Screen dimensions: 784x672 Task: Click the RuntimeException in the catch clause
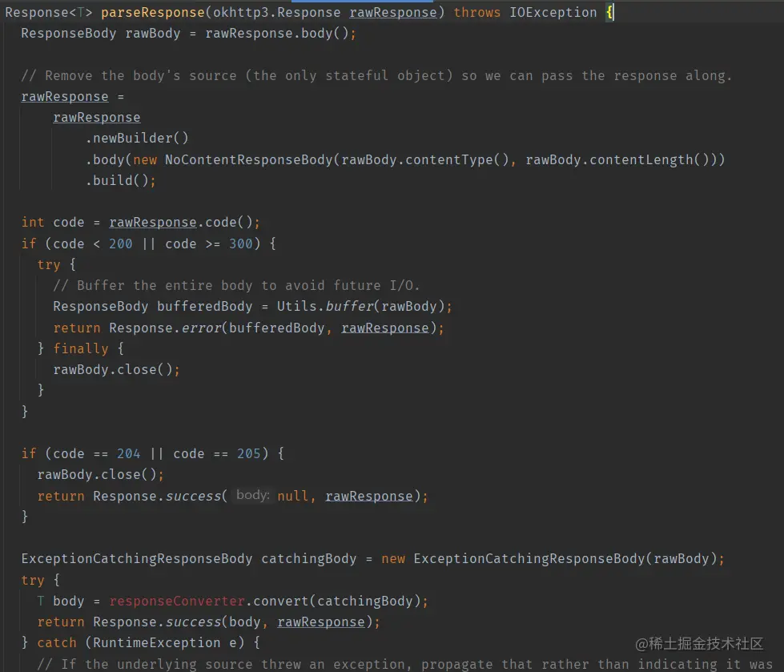[x=156, y=643]
